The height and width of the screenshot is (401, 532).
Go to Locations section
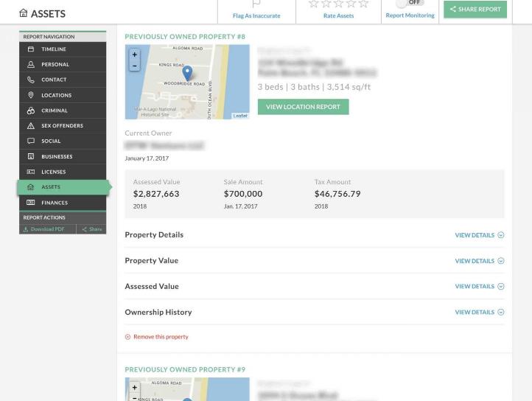point(63,95)
